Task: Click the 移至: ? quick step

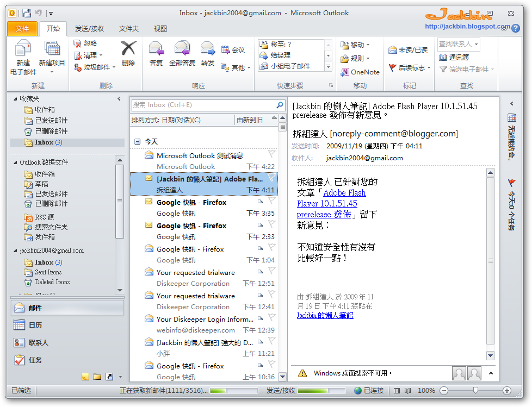Action: point(291,45)
